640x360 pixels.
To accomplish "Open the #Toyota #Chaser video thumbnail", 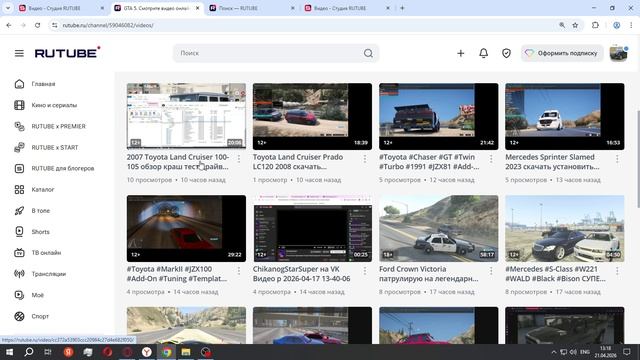I will point(438,116).
